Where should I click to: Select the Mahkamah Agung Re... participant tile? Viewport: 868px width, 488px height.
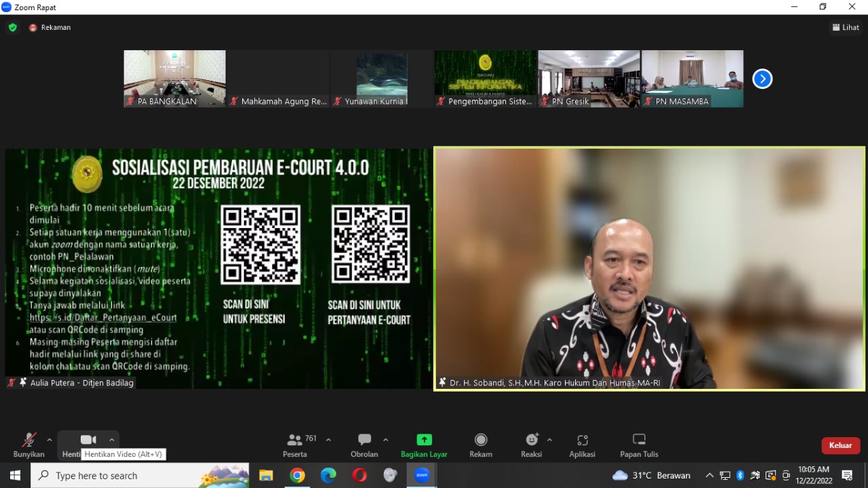pos(278,79)
